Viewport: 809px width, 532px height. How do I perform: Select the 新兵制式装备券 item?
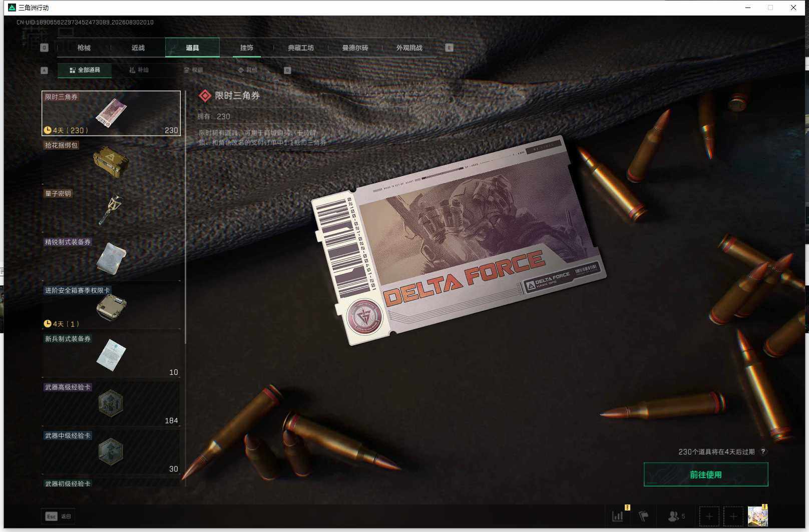click(x=111, y=355)
